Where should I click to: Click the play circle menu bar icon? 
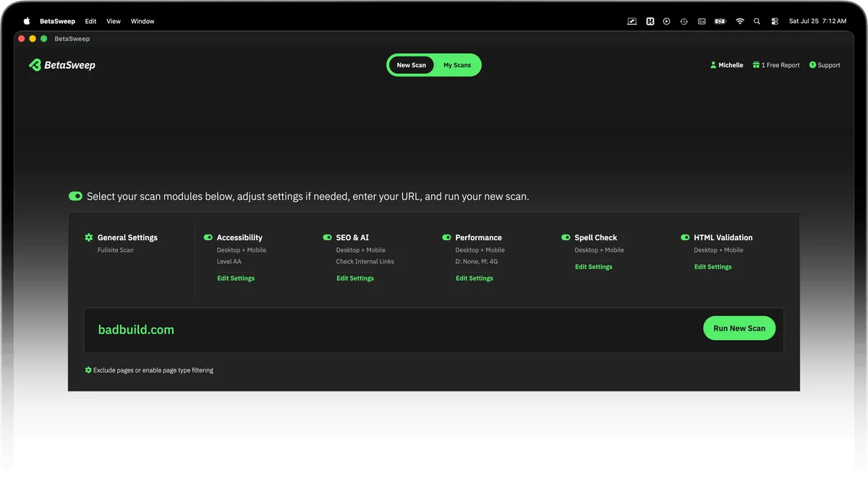[x=667, y=21]
